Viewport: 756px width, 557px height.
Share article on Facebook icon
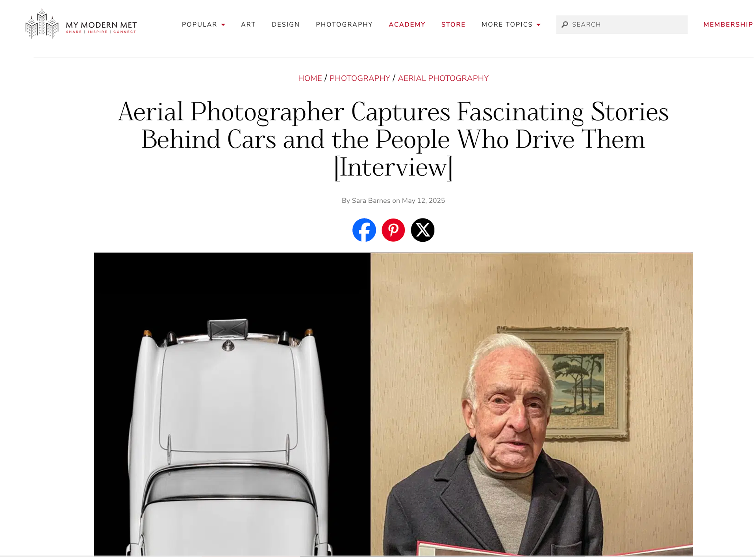pyautogui.click(x=364, y=230)
